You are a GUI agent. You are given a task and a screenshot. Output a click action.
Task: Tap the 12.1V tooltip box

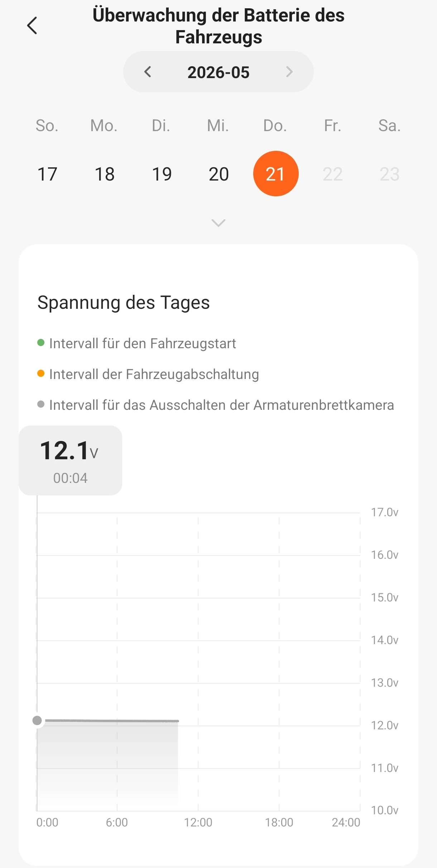70,460
